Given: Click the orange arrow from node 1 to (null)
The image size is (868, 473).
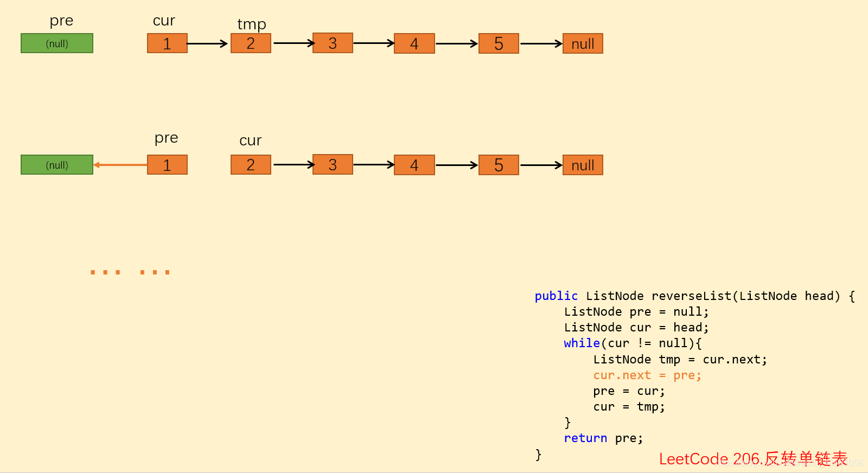Looking at the screenshot, I should point(120,165).
